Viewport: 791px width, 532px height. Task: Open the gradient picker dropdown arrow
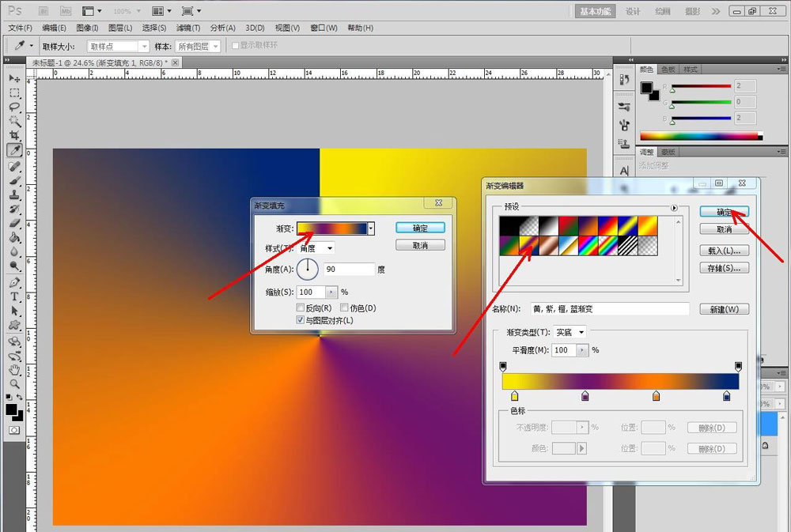point(371,228)
